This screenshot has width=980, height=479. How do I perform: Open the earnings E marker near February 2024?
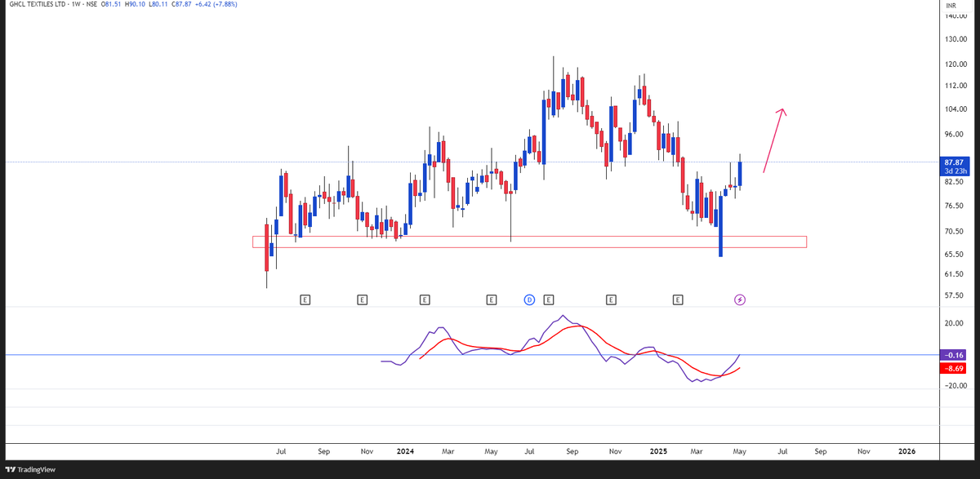[425, 300]
